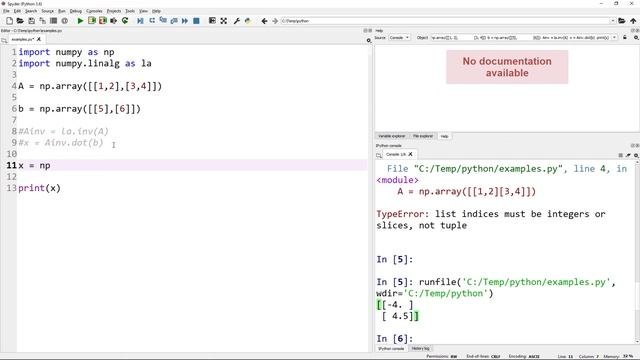The height and width of the screenshot is (360, 640).
Task: Step over the current line in the debugger
Action: point(152,20)
